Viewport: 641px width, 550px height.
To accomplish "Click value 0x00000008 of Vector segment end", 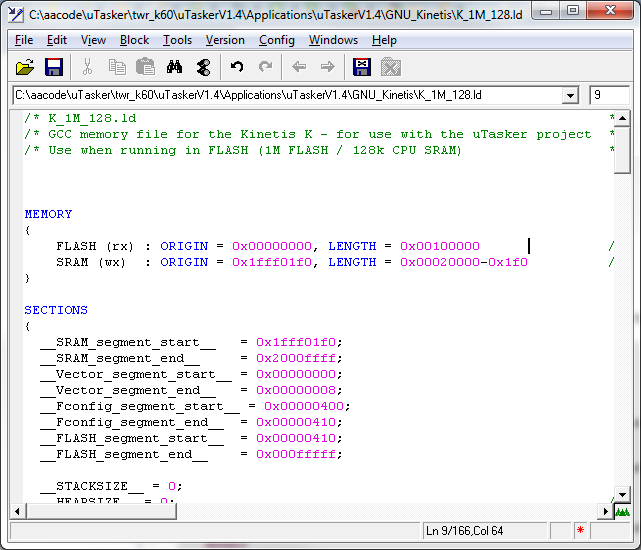I will pyautogui.click(x=296, y=390).
